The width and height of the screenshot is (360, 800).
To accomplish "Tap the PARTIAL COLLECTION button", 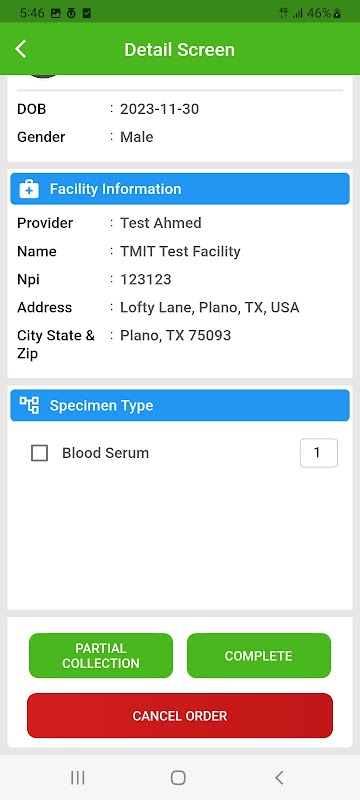I will [101, 656].
